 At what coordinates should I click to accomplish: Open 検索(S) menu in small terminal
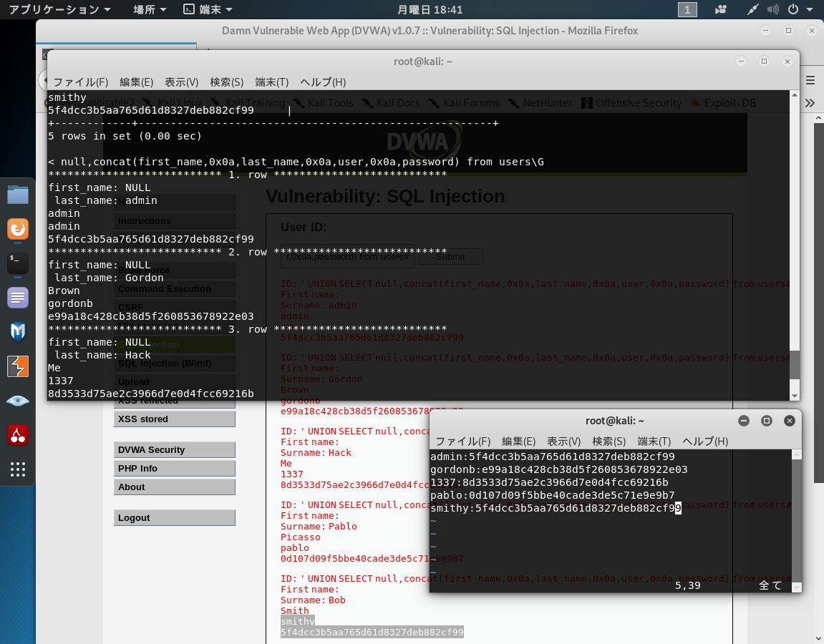point(609,441)
